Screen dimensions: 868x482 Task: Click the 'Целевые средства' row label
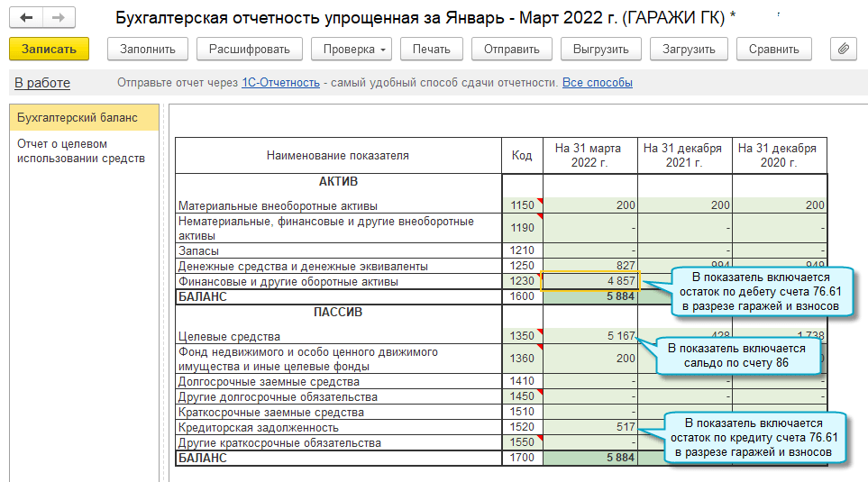click(x=229, y=336)
